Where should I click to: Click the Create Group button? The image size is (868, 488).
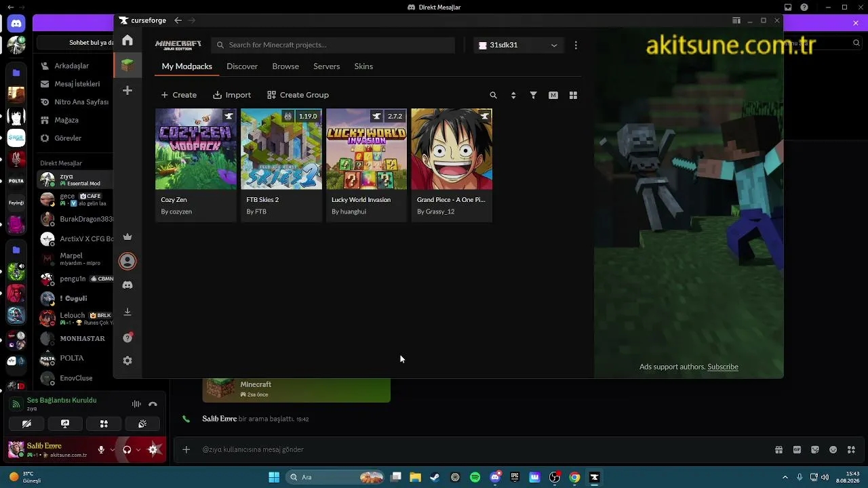pos(298,95)
